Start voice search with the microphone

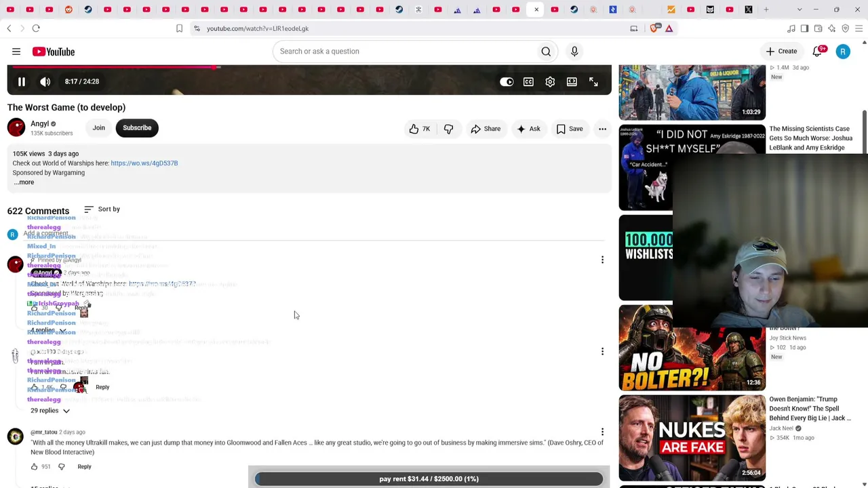click(x=574, y=52)
